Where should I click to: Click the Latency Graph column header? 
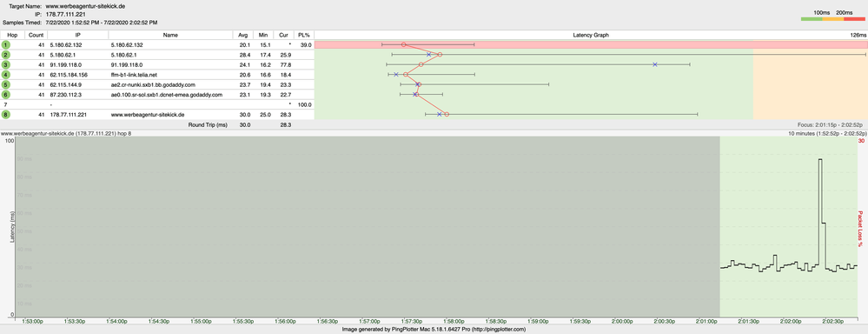pos(591,34)
